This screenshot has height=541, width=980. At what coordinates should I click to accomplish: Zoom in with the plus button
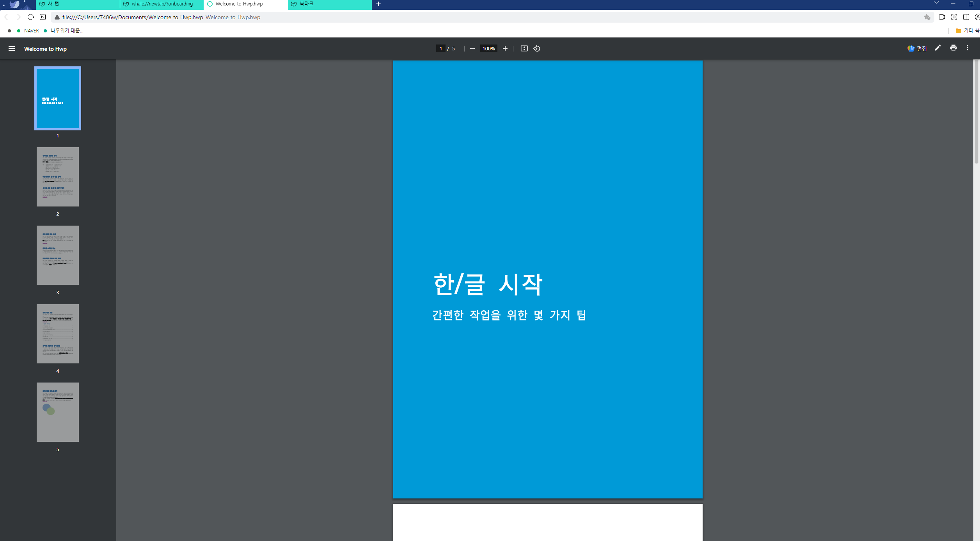coord(505,48)
